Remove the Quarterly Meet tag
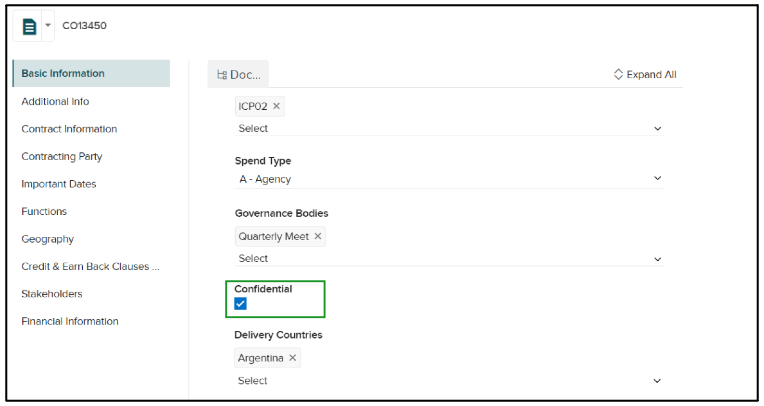Screen dimensions: 764x406 [x=318, y=236]
